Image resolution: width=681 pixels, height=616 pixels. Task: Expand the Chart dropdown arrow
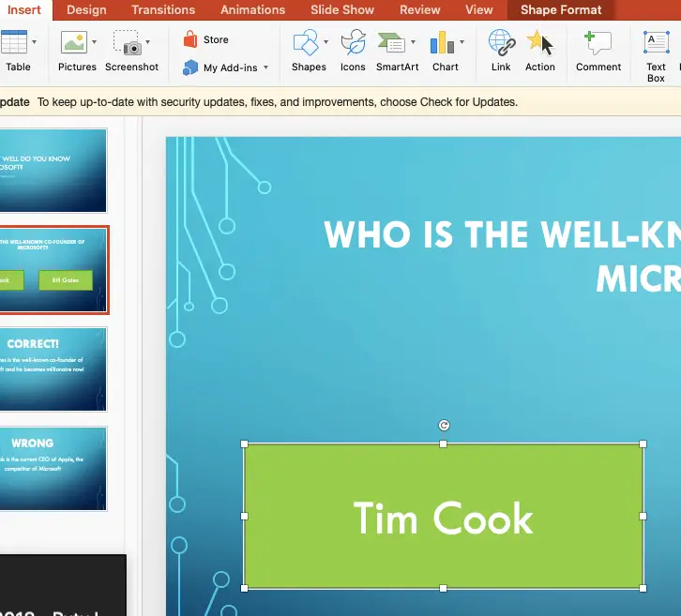[462, 42]
